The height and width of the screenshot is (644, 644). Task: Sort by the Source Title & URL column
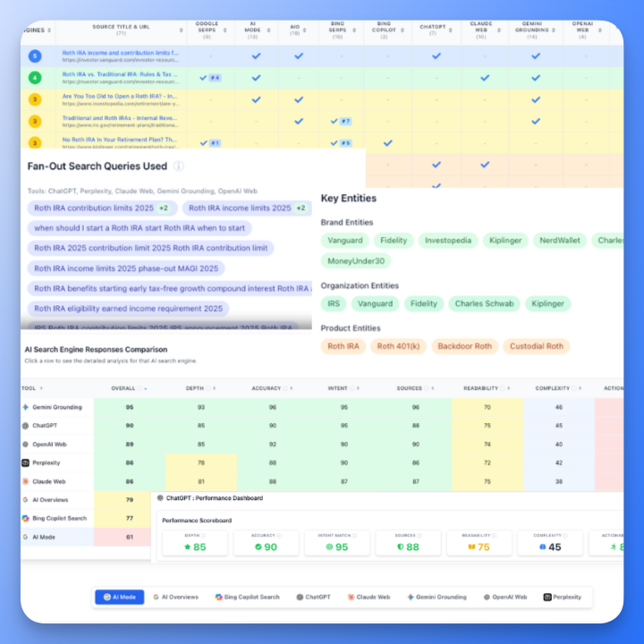(181, 30)
